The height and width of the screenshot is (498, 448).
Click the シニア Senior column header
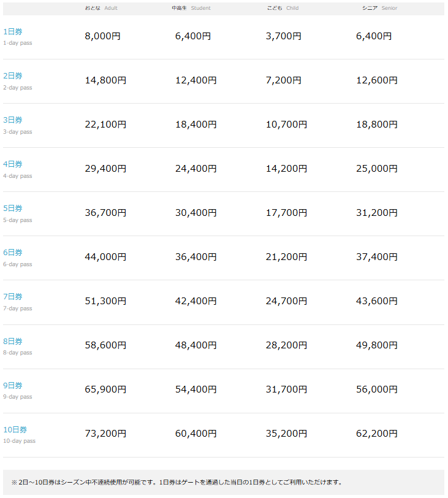pos(379,8)
